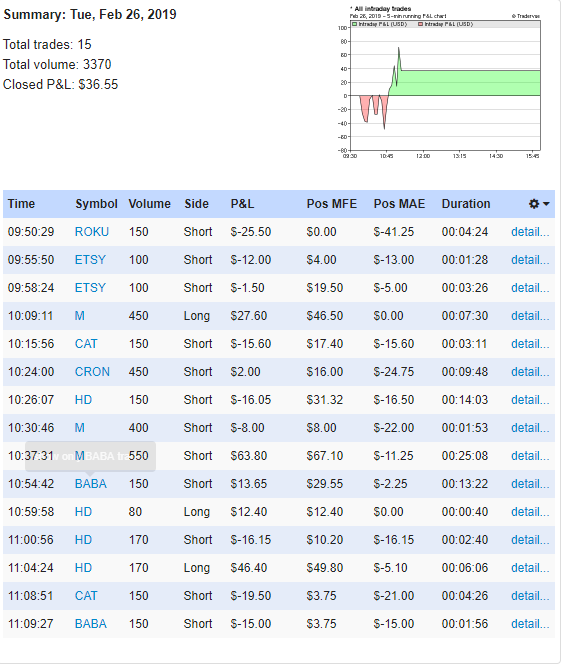Screen dimensions: 563x666
Task: Select the Closed P&L: $36.55 text
Action: click(x=60, y=85)
